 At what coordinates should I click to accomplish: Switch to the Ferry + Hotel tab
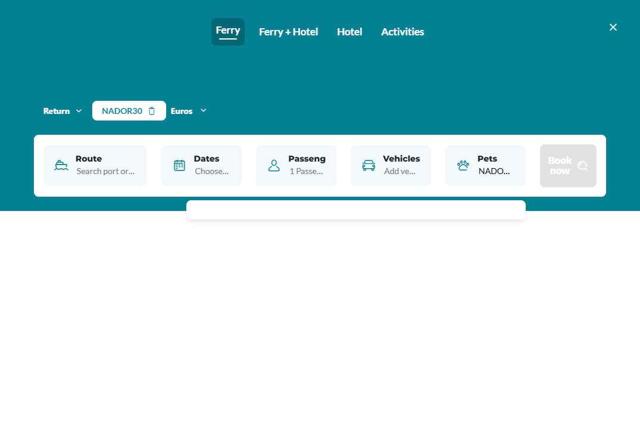[x=288, y=32]
